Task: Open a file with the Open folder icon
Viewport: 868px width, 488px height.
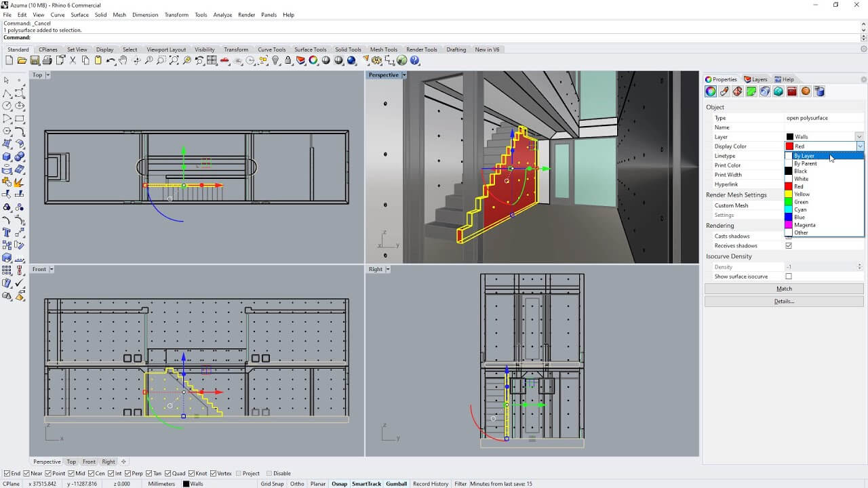Action: click(x=21, y=60)
